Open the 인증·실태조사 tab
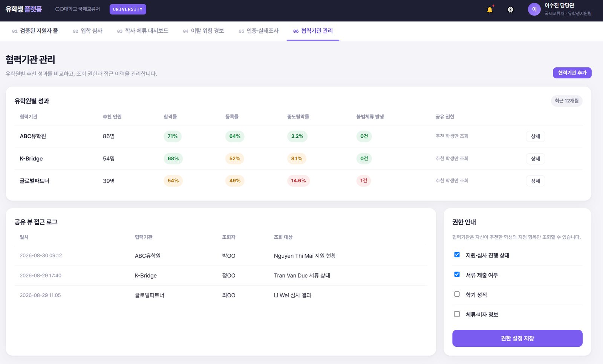The width and height of the screenshot is (603, 364). pos(259,31)
